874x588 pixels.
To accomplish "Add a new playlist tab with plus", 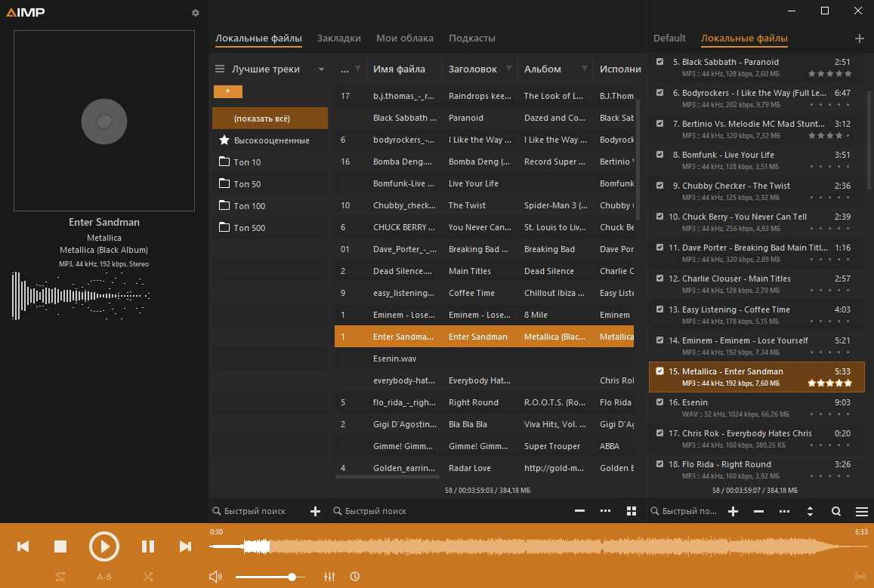I will pyautogui.click(x=859, y=38).
